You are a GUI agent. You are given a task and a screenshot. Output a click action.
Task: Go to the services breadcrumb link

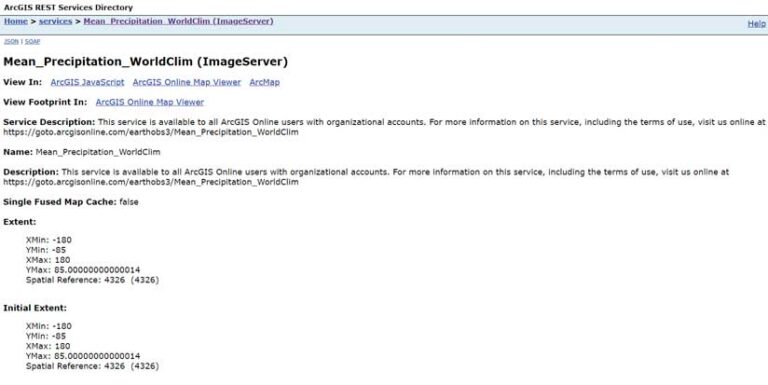[55, 22]
